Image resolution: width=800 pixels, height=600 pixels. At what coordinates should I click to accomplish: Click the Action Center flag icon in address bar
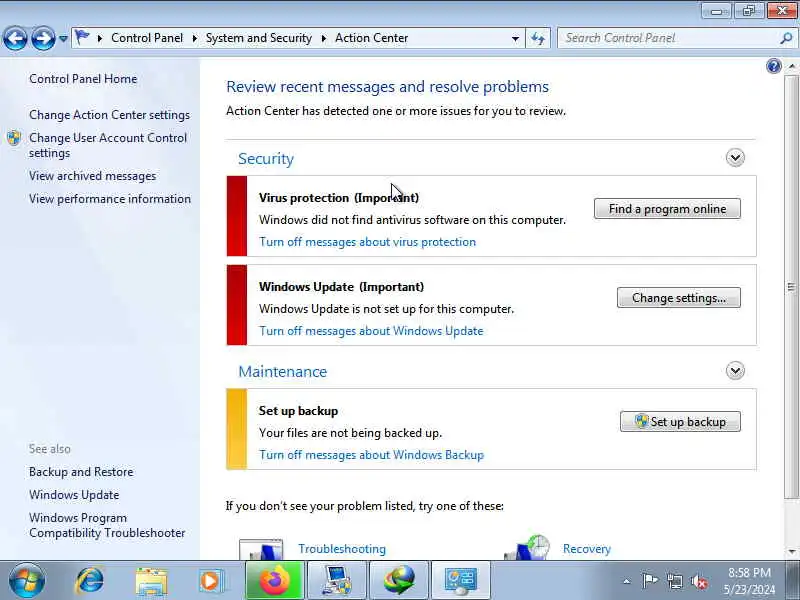(x=82, y=37)
